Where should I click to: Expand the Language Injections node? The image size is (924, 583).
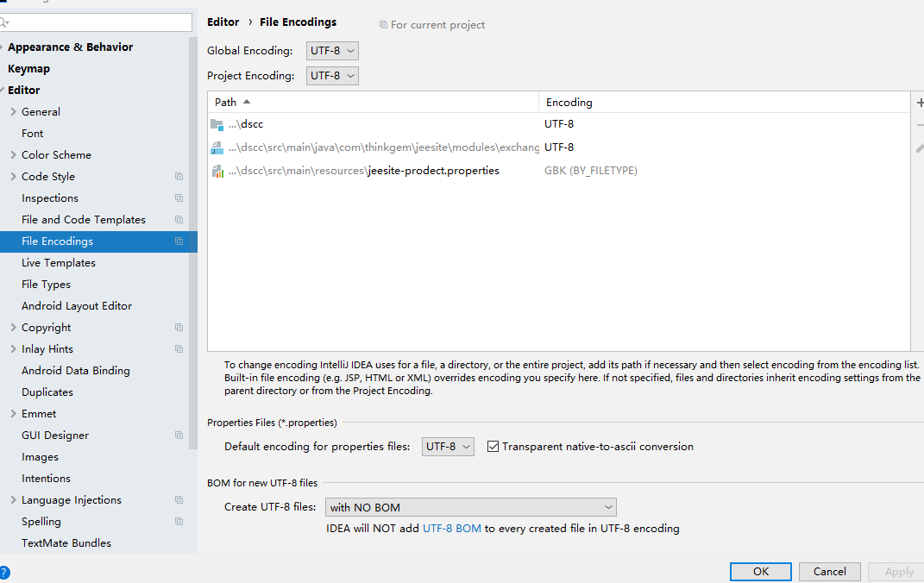(13, 500)
